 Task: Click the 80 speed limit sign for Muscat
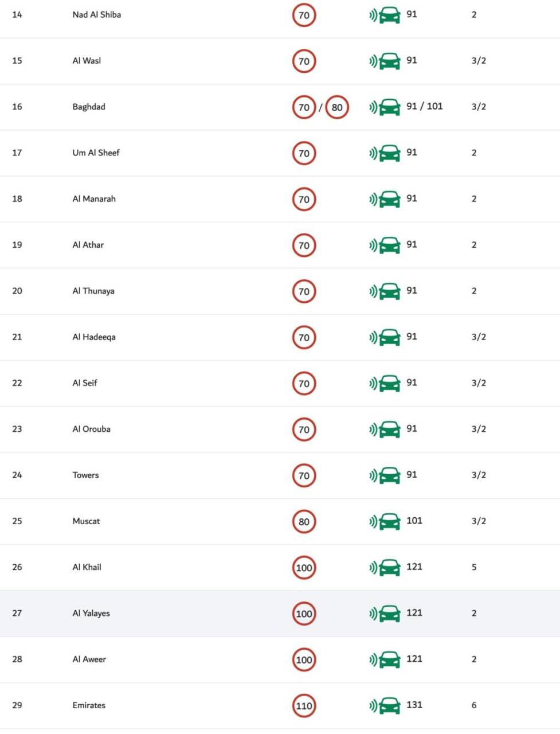(304, 522)
